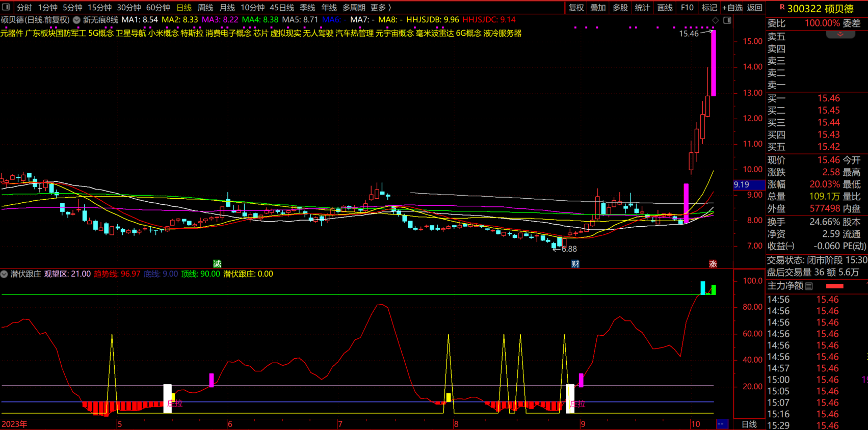The height and width of the screenshot is (430, 868).
Task: Open the 液冷服务器 concept tag
Action: click(x=503, y=33)
